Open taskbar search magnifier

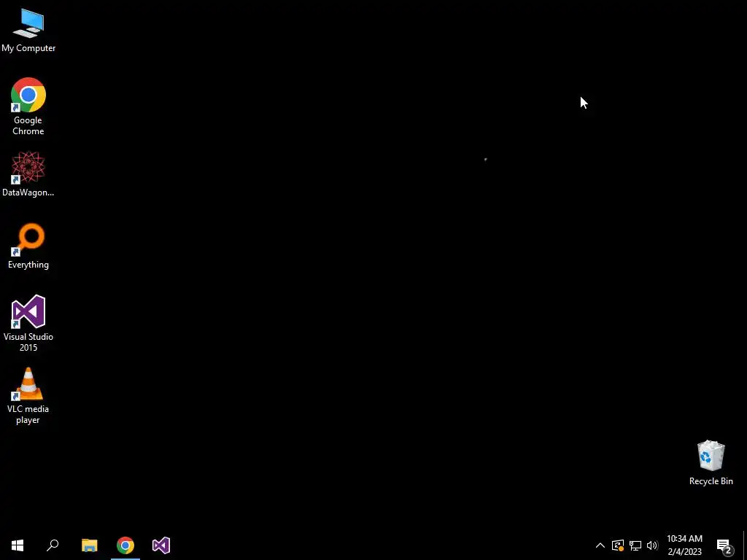(53, 545)
